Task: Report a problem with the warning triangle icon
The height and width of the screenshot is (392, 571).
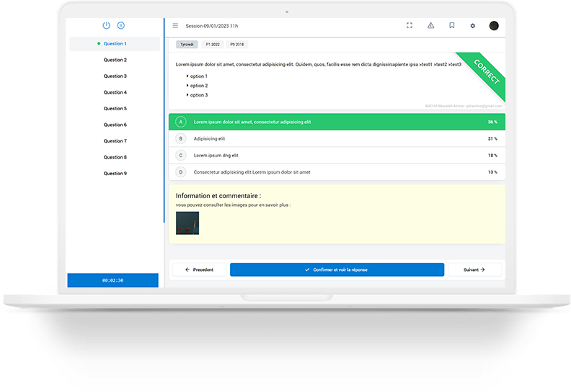Action: tap(430, 26)
